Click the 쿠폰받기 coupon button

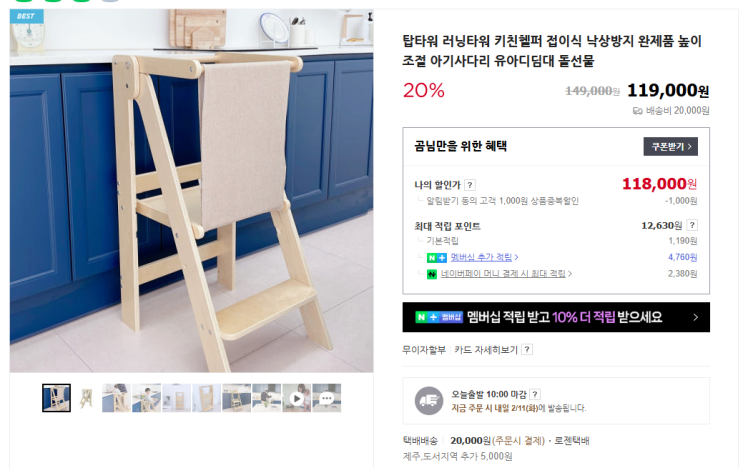click(670, 147)
